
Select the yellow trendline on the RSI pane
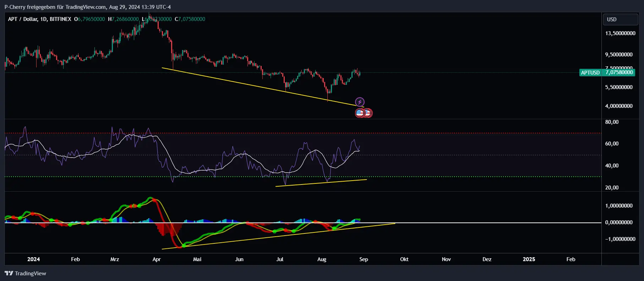(x=321, y=183)
